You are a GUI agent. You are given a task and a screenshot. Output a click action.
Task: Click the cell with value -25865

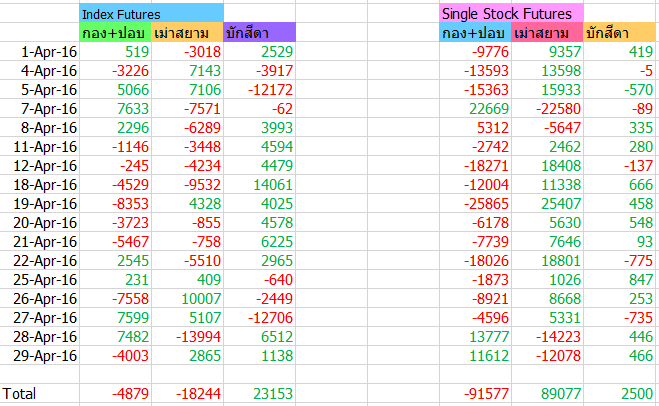tap(476, 203)
